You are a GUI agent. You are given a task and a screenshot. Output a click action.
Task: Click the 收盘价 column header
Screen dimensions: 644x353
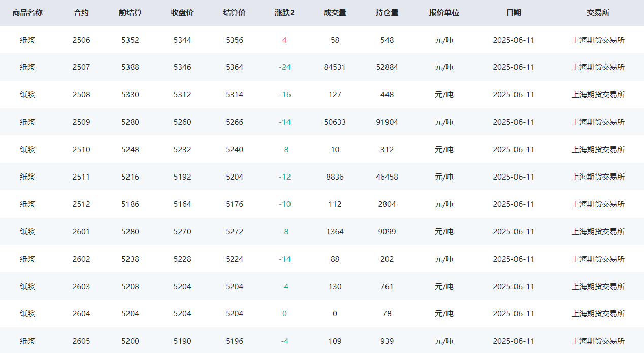tap(182, 13)
